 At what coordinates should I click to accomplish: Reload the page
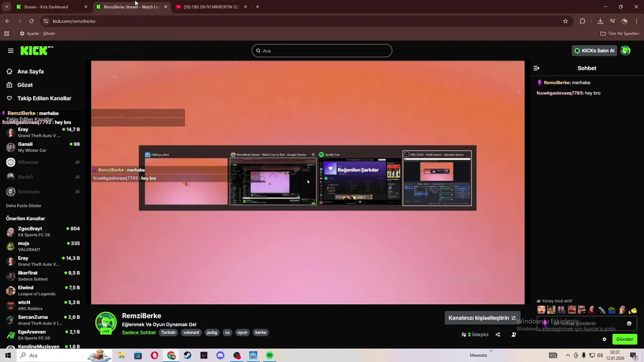point(31,21)
